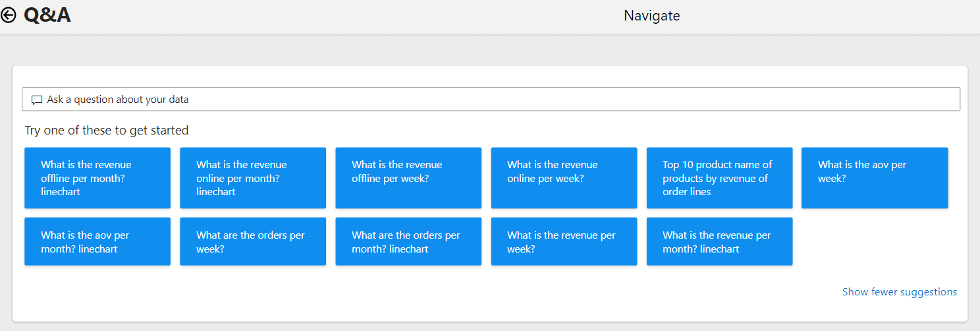Screen dimensions: 980x331
Task: Select 'What is the revenue online per month? linechart'
Action: 253,178
